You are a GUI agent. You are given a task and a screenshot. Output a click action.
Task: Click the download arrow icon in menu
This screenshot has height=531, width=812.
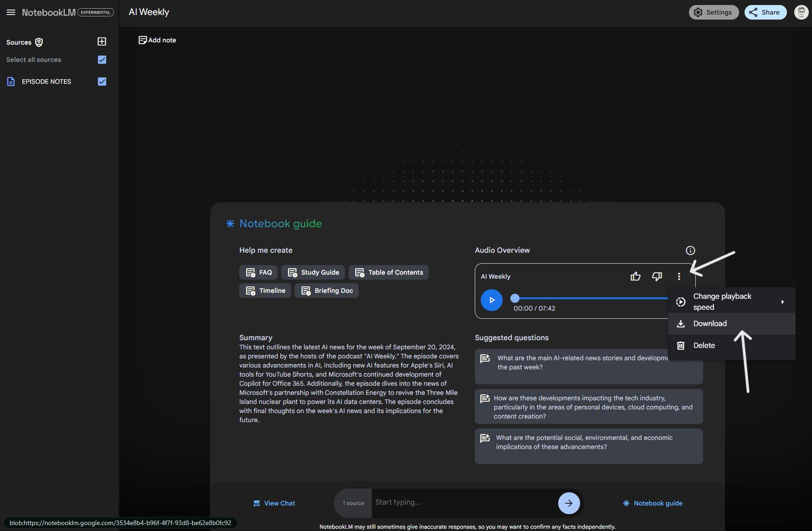[x=681, y=324]
